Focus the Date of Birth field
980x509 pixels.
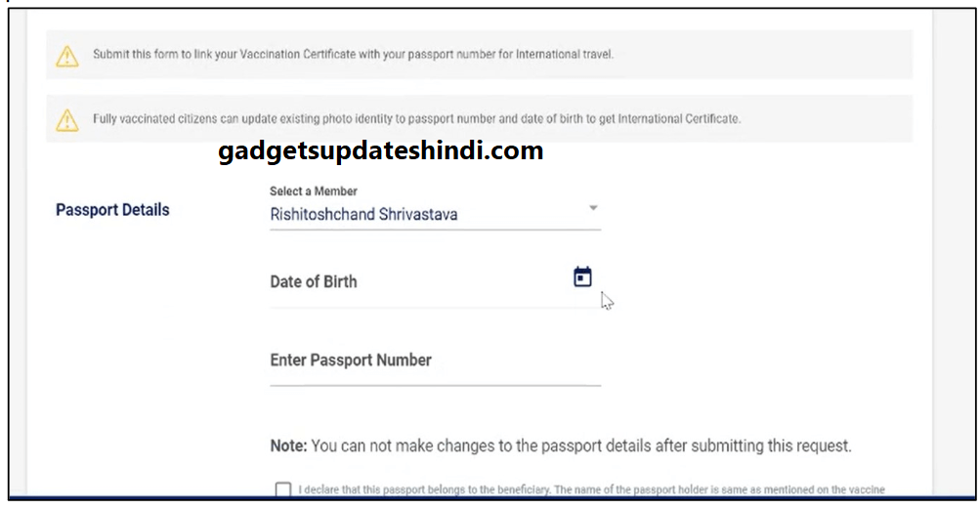pyautogui.click(x=410, y=282)
